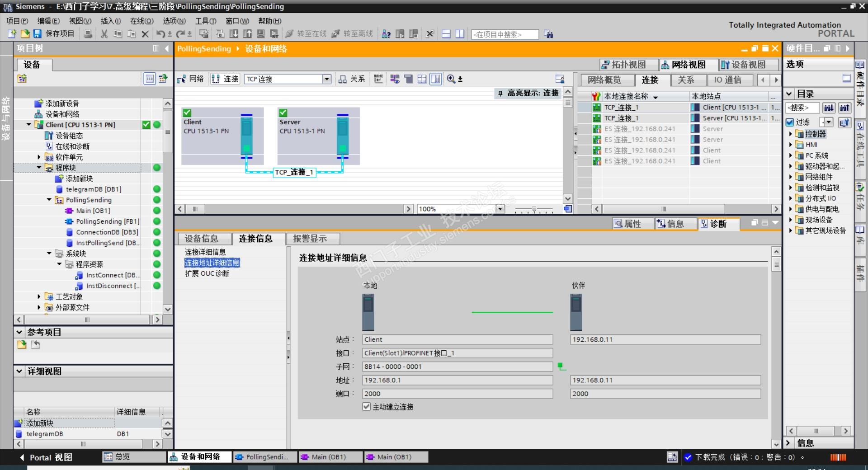868x470 pixels.
Task: Click the pin icon beside 高亮显示: 连接
Action: (x=500, y=93)
